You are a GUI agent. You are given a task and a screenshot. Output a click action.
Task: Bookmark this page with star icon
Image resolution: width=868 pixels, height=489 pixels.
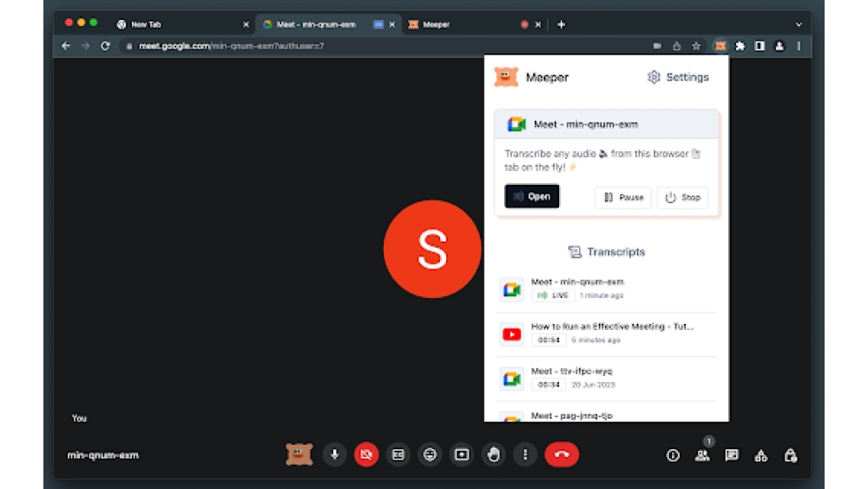pyautogui.click(x=696, y=46)
